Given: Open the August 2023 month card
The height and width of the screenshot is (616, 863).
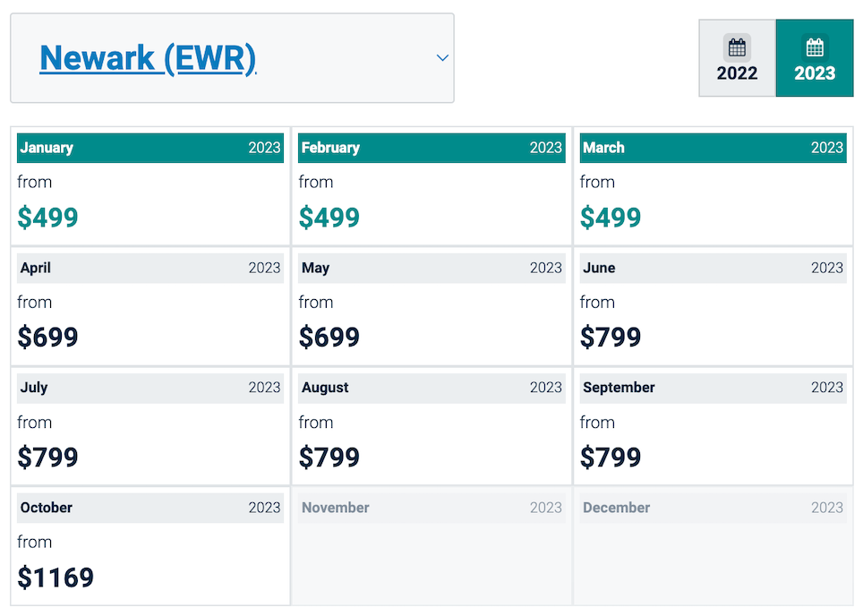Looking at the screenshot, I should 431,426.
